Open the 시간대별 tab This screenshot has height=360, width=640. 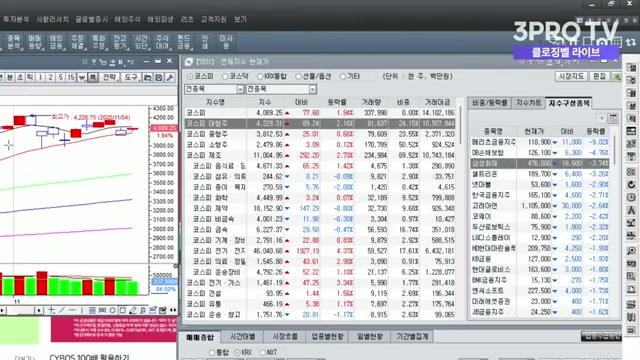coord(243,337)
